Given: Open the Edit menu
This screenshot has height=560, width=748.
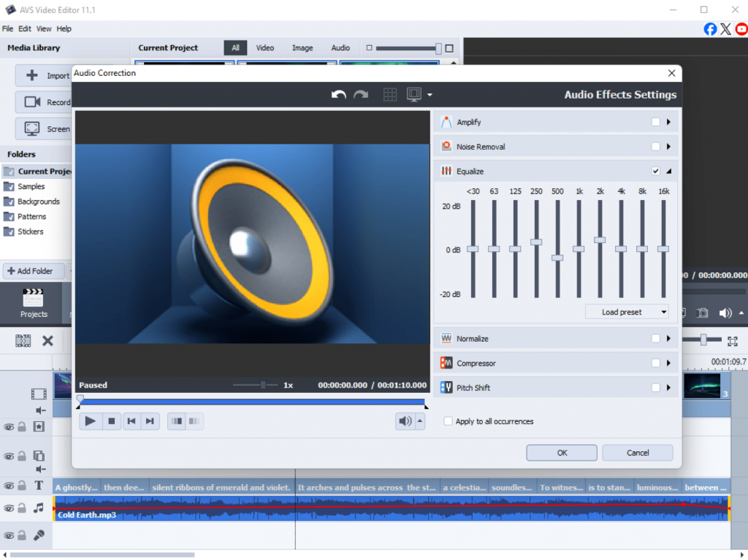Looking at the screenshot, I should click(25, 28).
